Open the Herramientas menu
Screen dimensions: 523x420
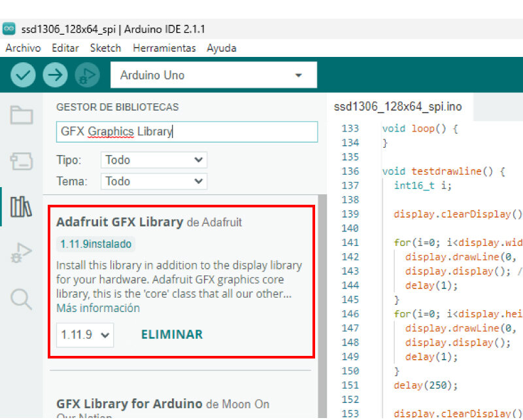tap(164, 48)
